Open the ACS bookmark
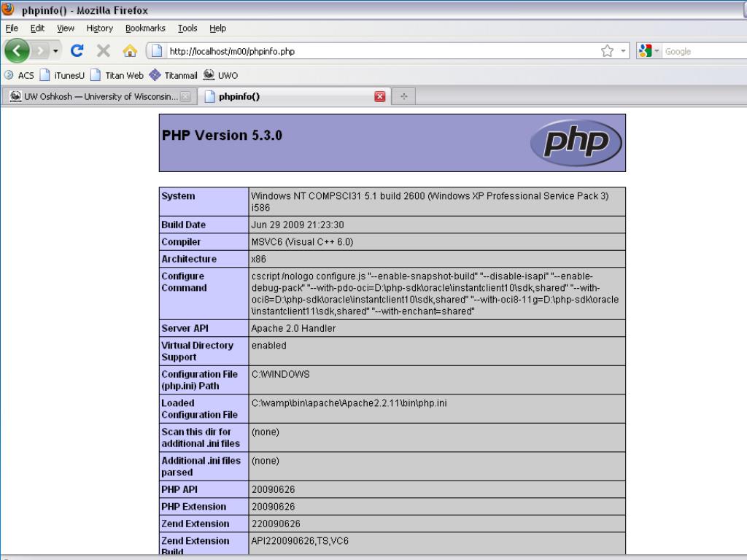 click(19, 75)
